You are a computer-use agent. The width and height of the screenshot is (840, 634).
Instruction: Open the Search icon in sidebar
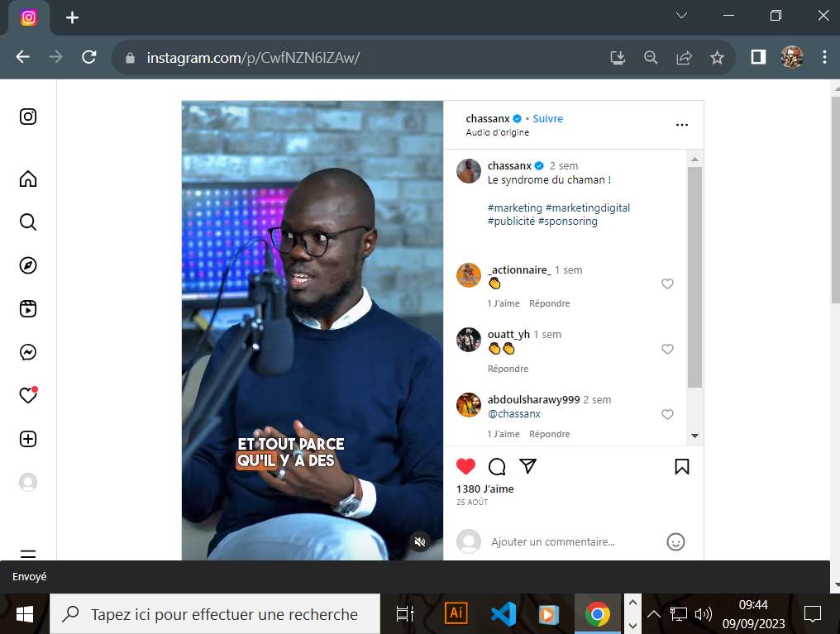28,222
